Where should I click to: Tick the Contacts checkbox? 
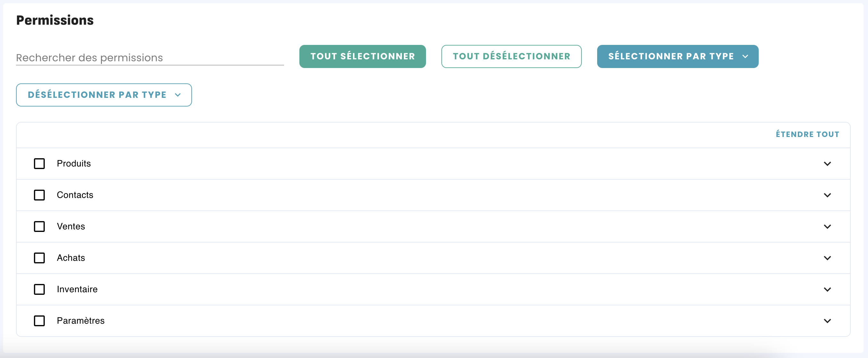click(x=39, y=195)
